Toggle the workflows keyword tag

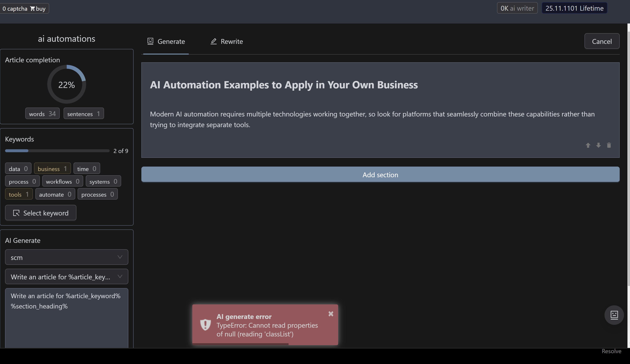[62, 181]
